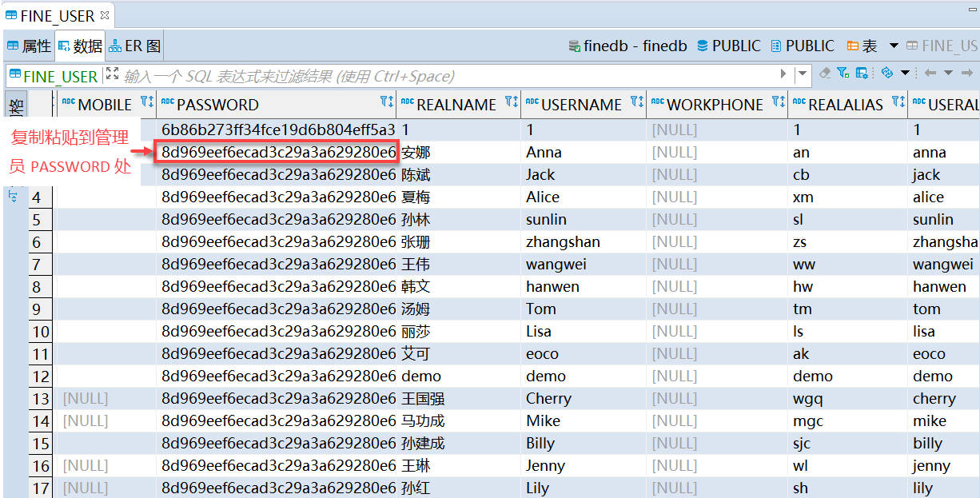
Task: Apply the filter with the play arrow
Action: pos(783,74)
